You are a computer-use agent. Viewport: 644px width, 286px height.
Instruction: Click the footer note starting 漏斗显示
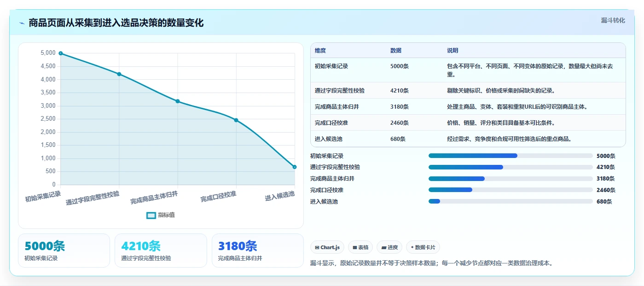[x=432, y=263]
